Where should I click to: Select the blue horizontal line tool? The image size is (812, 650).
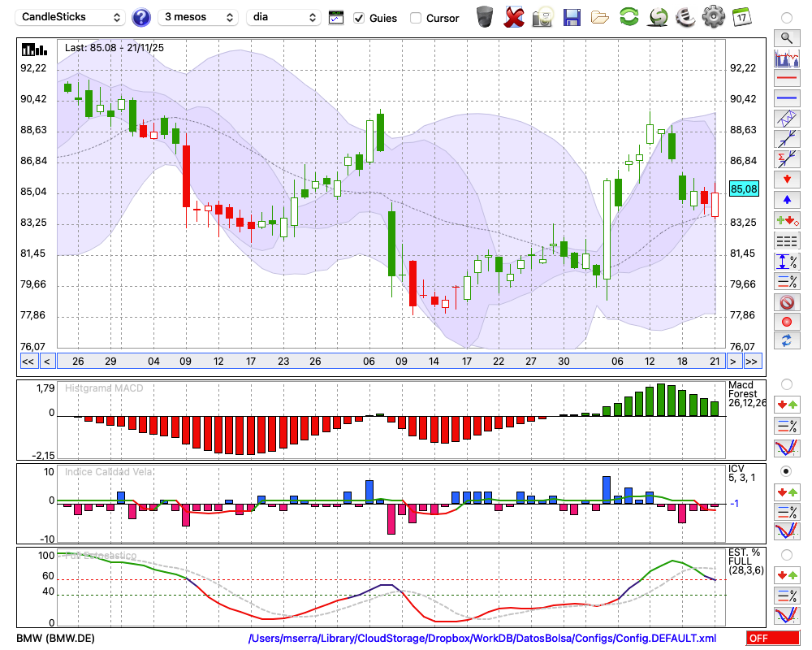[x=786, y=98]
